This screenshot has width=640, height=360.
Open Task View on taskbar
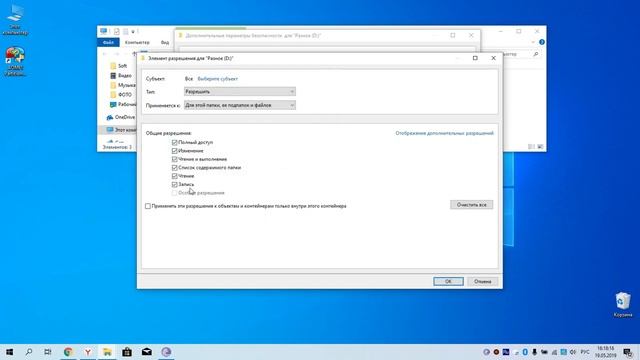coord(48,352)
